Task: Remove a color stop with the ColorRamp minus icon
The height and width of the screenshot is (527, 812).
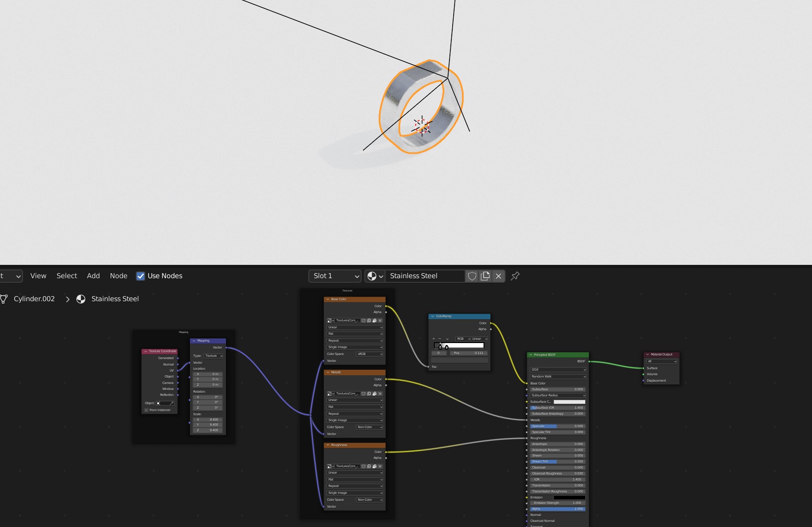Action: (441, 338)
